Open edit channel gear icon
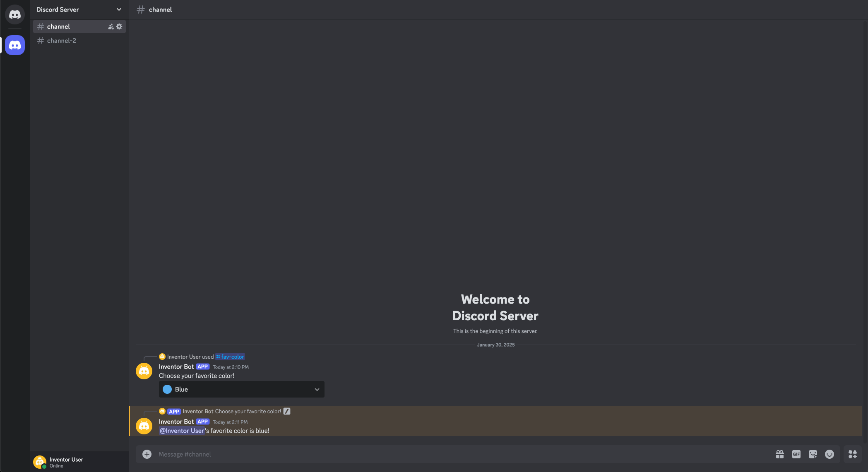 pyautogui.click(x=119, y=26)
